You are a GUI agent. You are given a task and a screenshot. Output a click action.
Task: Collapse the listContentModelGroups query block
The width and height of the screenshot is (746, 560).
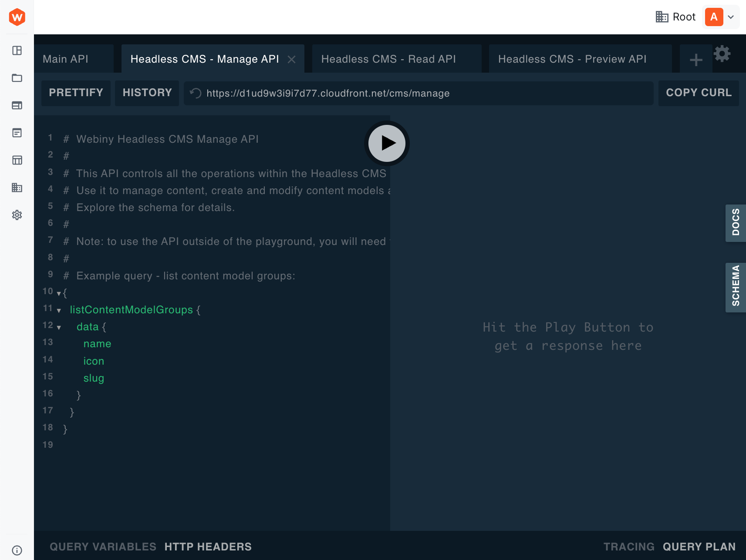[59, 310]
